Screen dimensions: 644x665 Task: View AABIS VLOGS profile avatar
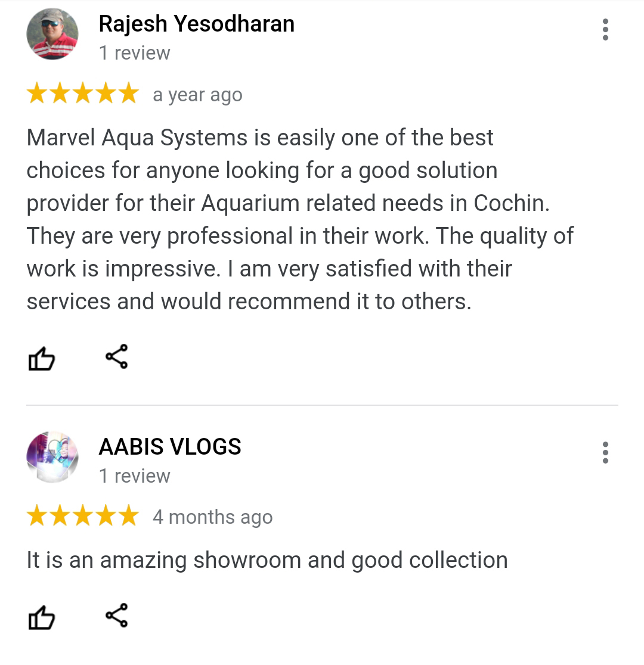pyautogui.click(x=52, y=457)
